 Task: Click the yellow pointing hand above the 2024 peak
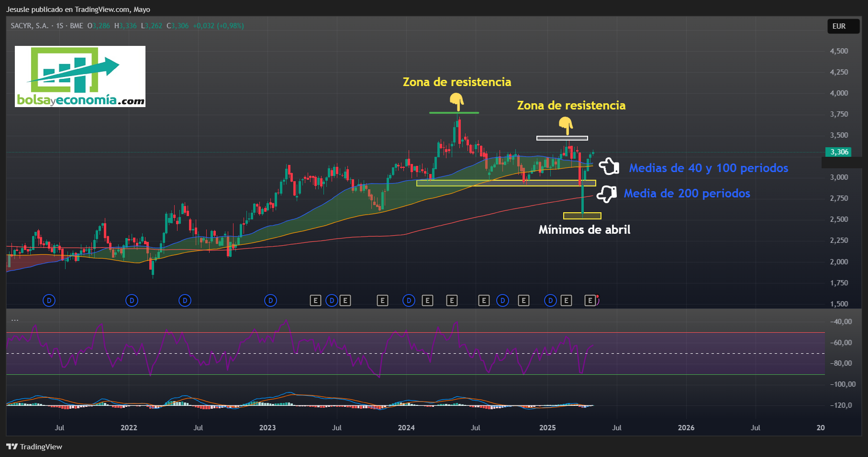457,101
